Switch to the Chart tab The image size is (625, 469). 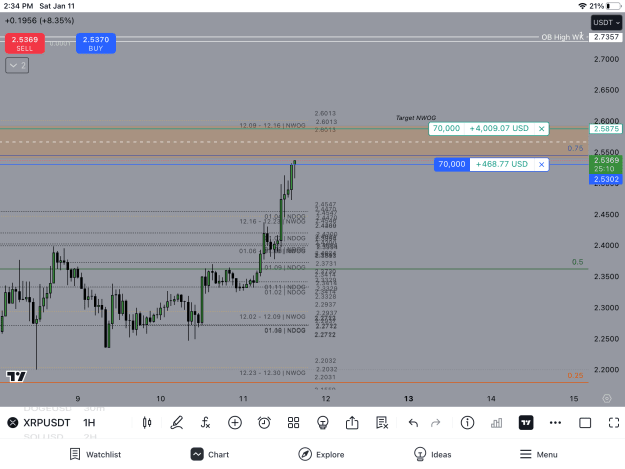coord(210,454)
